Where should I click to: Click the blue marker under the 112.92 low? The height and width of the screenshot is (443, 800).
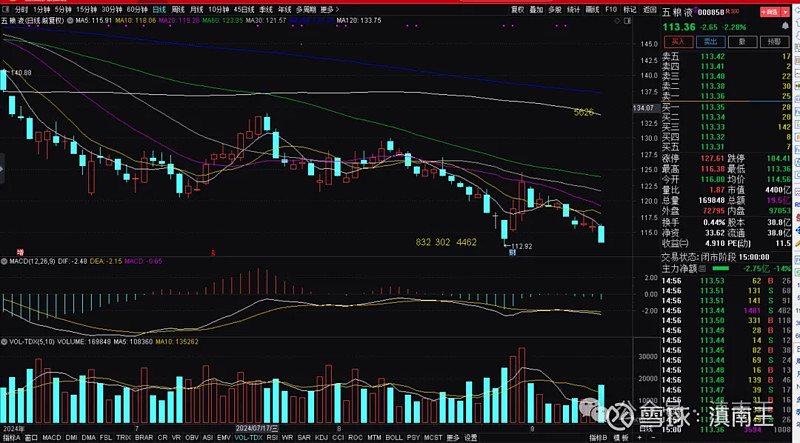pyautogui.click(x=512, y=252)
